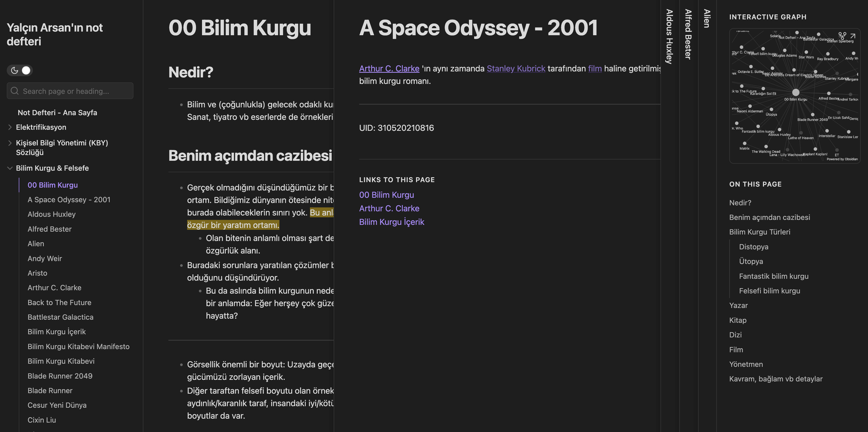Viewport: 868px width, 432px height.
Task: Open the Stanley Kubrick link
Action: click(516, 69)
